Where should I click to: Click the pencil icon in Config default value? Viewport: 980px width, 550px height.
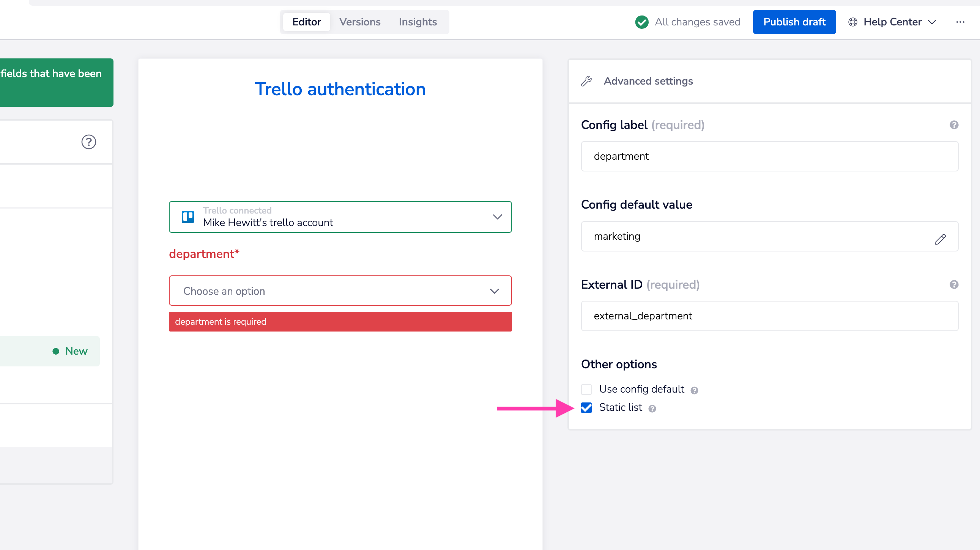coord(940,239)
